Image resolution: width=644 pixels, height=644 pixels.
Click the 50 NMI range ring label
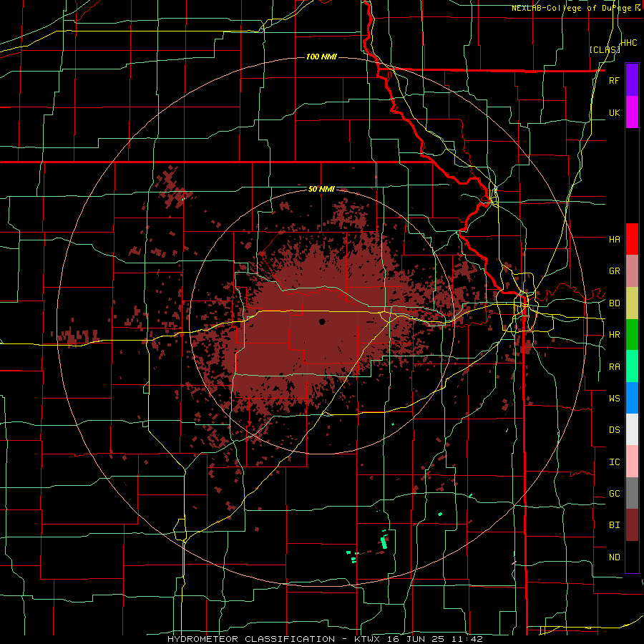321,190
